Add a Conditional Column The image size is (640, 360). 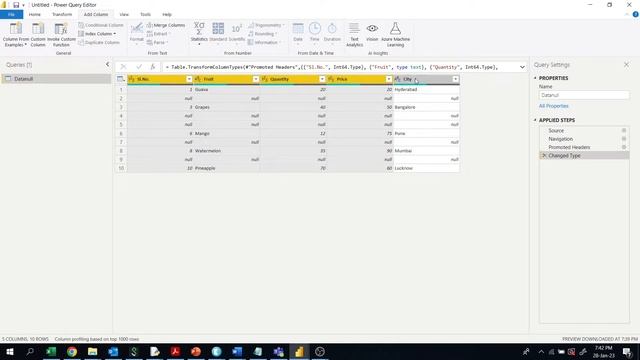coord(100,25)
